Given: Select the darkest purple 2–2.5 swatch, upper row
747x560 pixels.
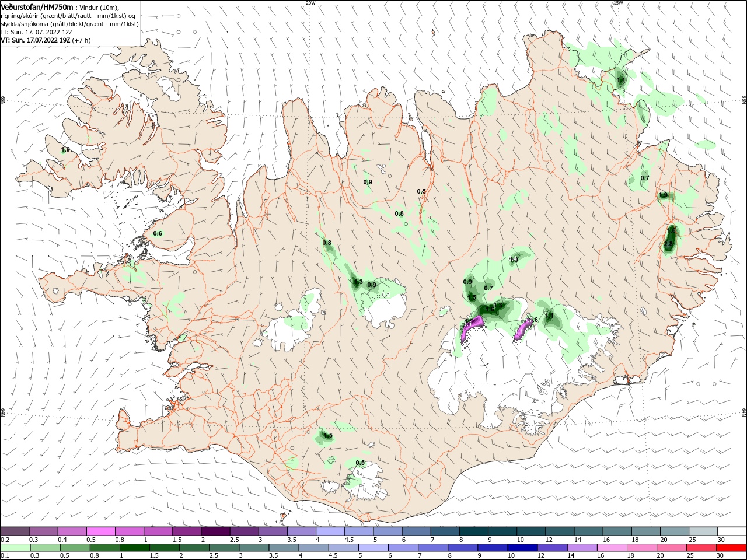Looking at the screenshot, I should (x=215, y=531).
